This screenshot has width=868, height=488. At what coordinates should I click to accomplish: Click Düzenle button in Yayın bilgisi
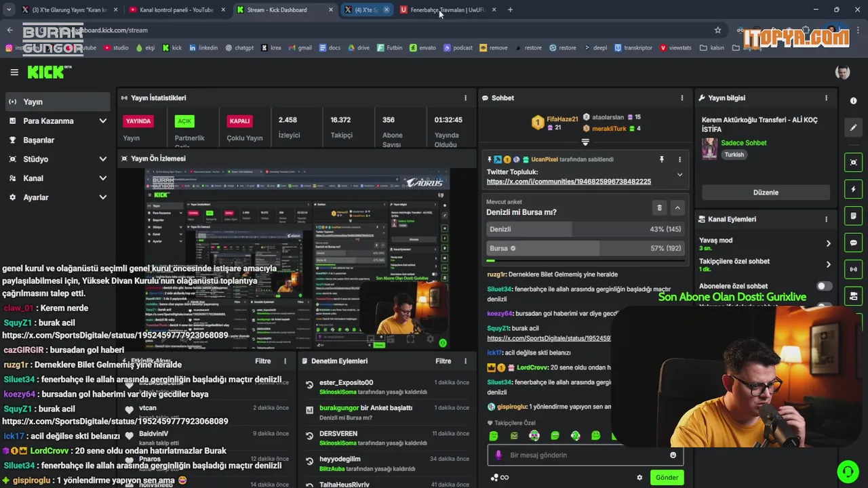coord(766,192)
